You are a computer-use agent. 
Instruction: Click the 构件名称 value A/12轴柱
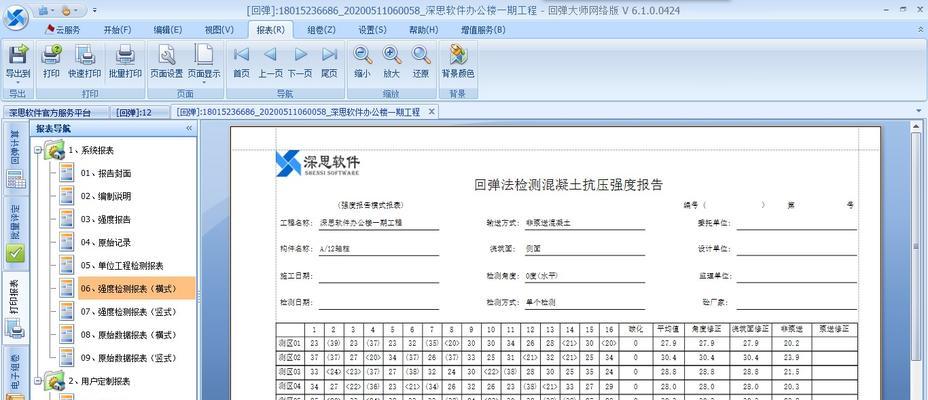334,250
